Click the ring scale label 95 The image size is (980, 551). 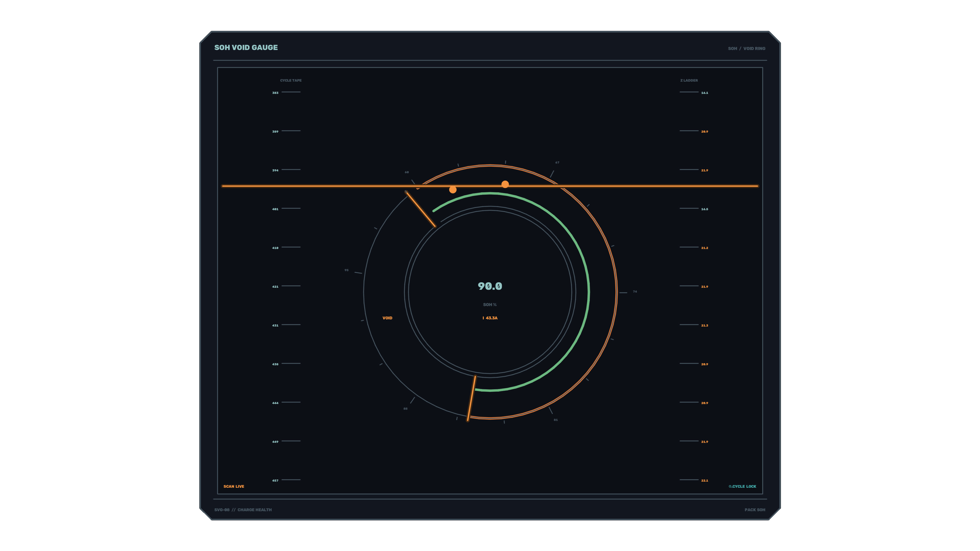click(x=347, y=270)
